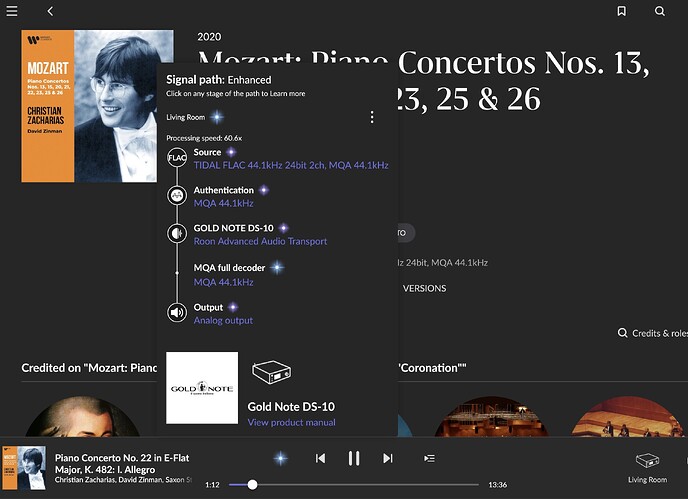Open the Living Room zone selector
This screenshot has width=688, height=499.
pyautogui.click(x=647, y=468)
